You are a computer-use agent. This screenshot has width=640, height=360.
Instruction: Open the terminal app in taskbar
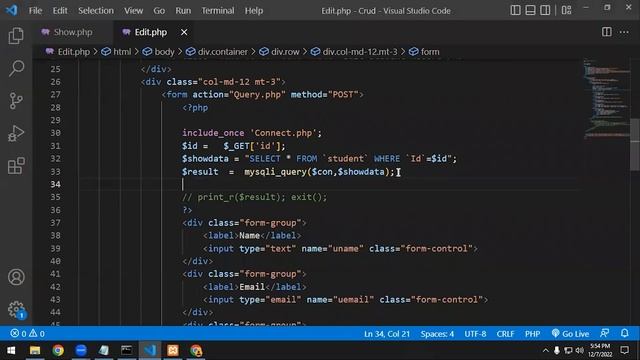tap(127, 350)
